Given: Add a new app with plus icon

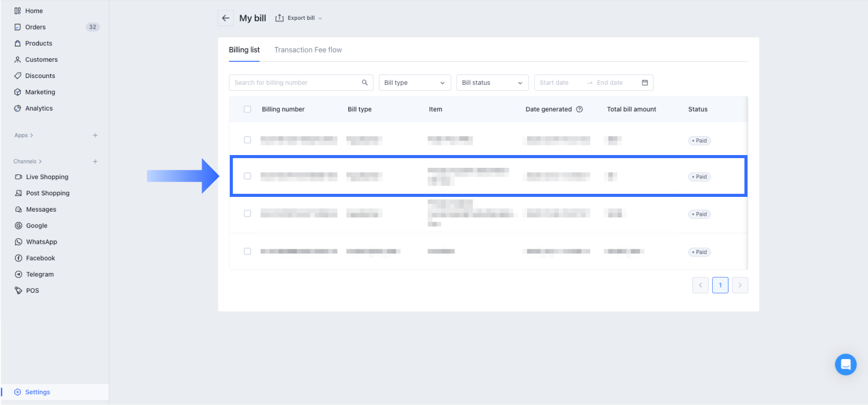Looking at the screenshot, I should coord(95,135).
